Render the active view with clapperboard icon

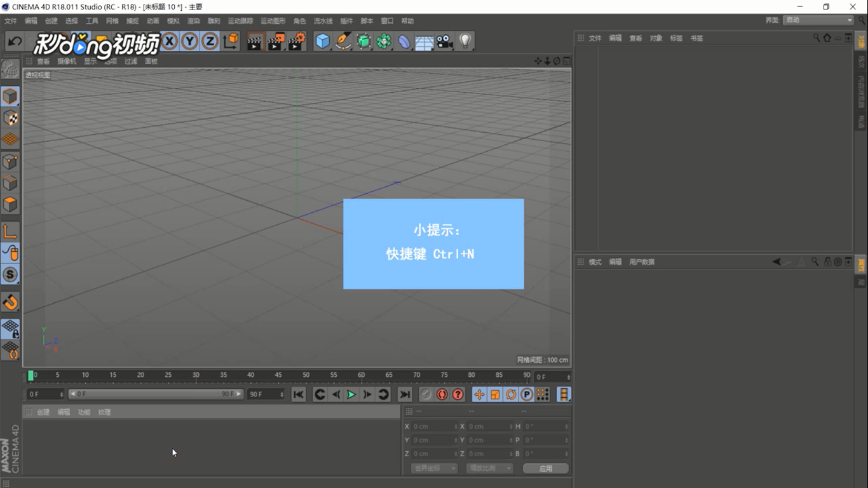[x=255, y=42]
